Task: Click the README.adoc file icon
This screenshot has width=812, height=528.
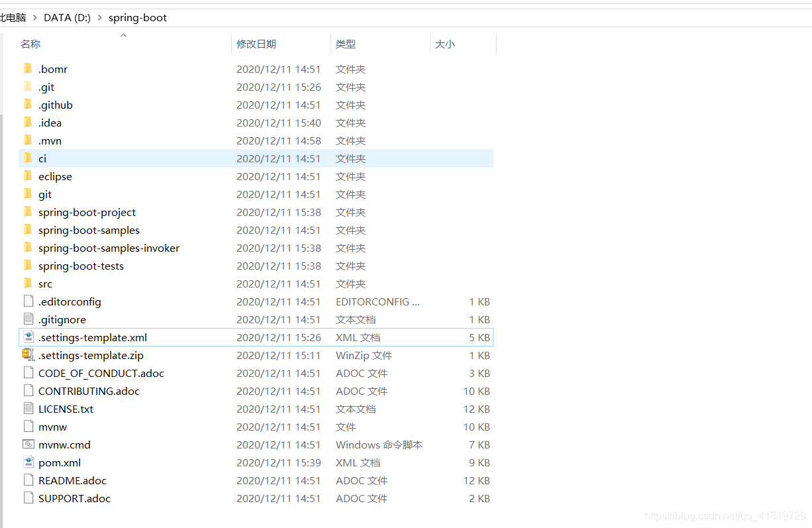Action: pyautogui.click(x=28, y=480)
